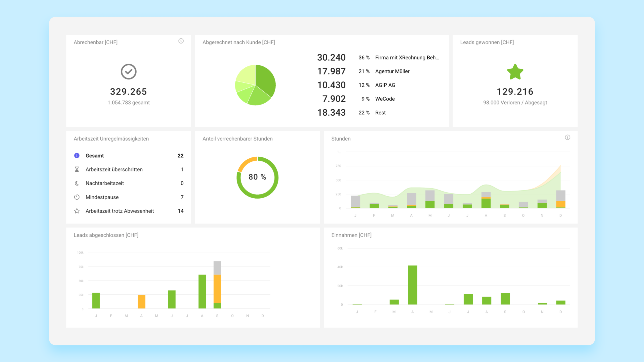Select the Agentur Müller customer row
The width and height of the screenshot is (644, 362).
tap(392, 71)
